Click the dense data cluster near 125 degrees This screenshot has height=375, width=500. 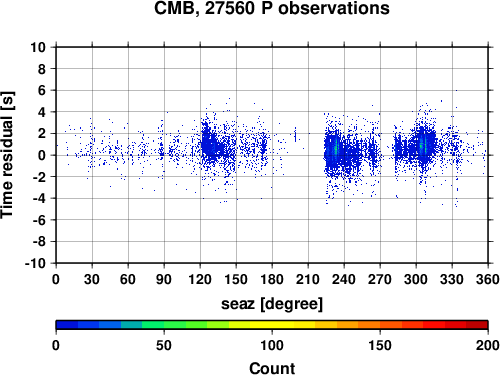[209, 143]
